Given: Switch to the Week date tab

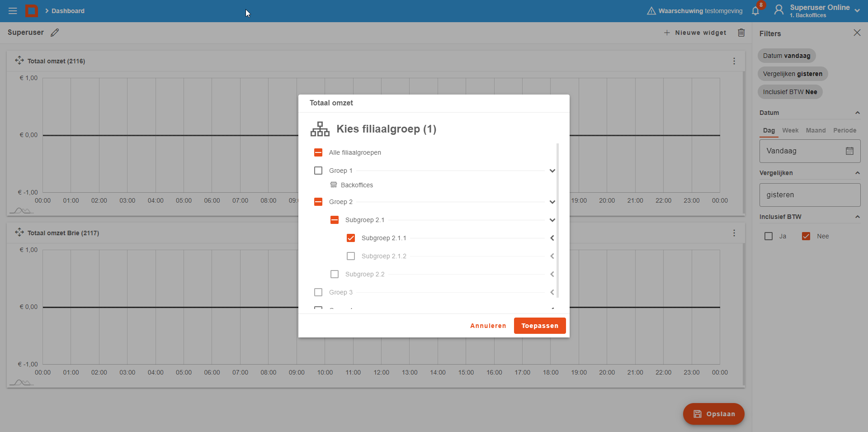Looking at the screenshot, I should click(790, 130).
